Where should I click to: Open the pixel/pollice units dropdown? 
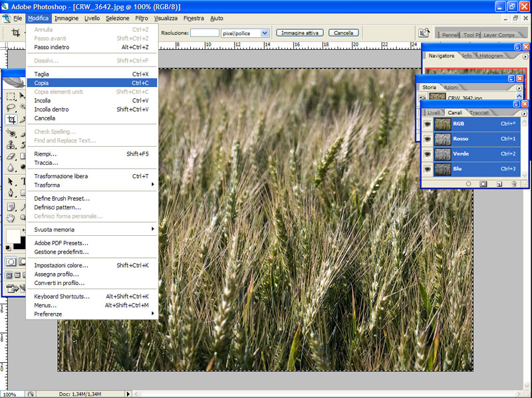pos(265,33)
